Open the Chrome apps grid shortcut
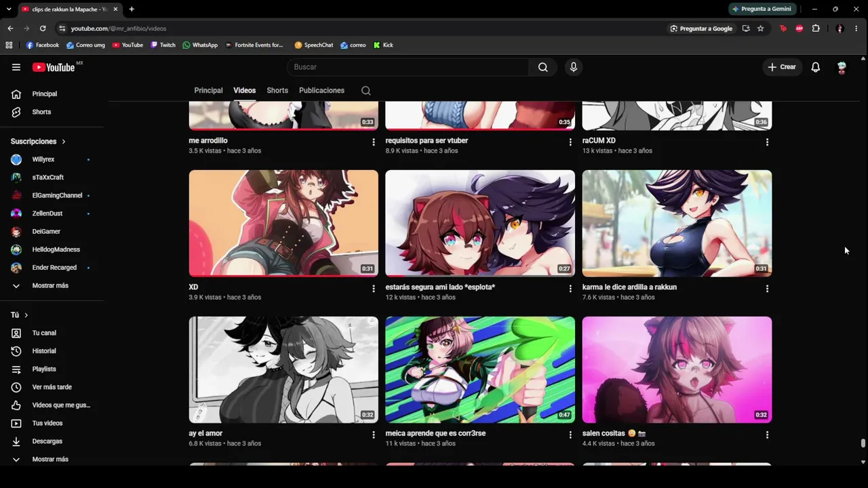Viewport: 868px width, 488px height. coord(9,45)
